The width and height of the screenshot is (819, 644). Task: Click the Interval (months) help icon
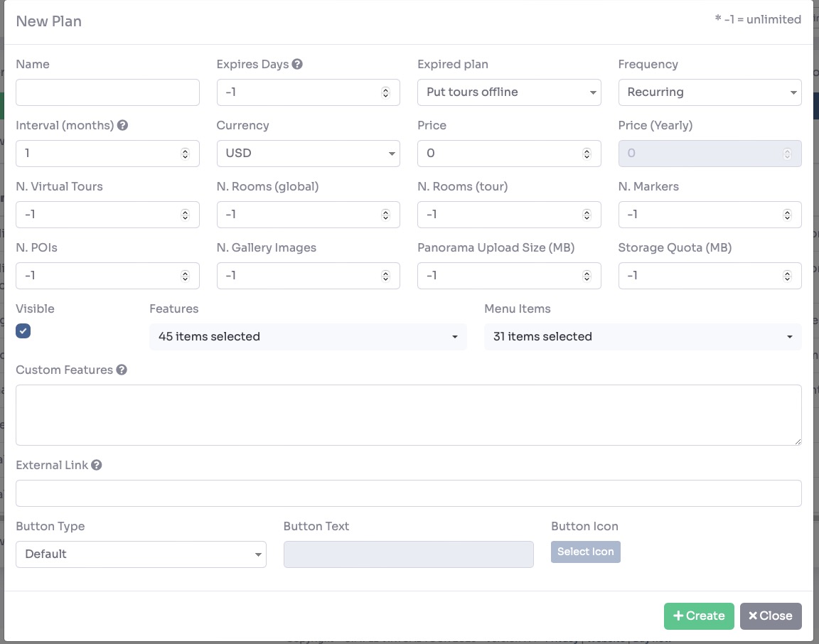click(122, 125)
